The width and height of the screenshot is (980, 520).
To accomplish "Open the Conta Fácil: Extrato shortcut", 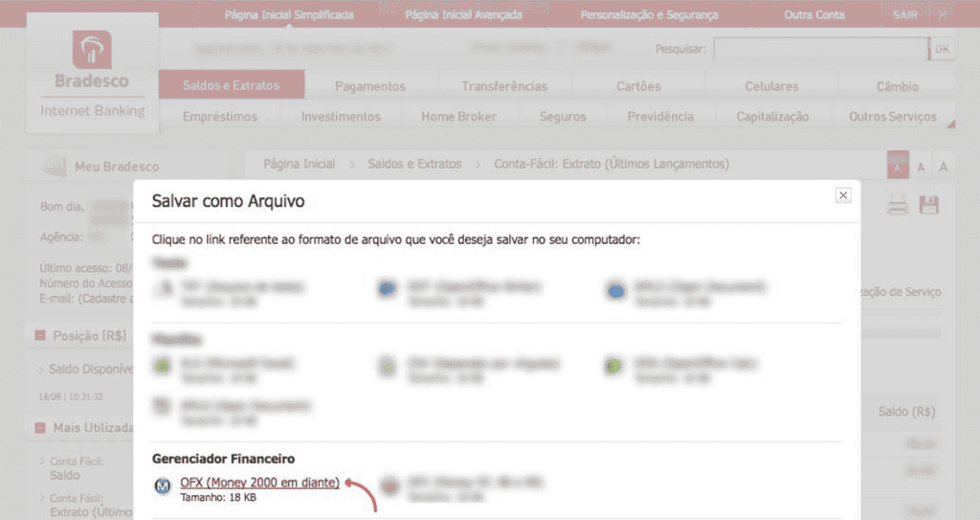I will 91,505.
